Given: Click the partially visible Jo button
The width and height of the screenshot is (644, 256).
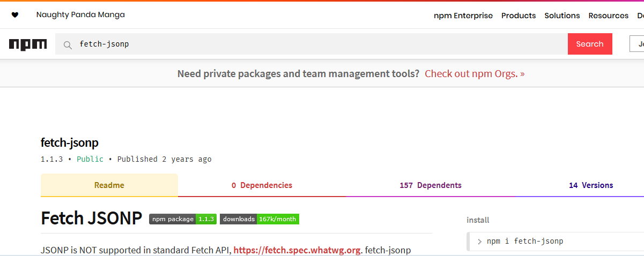Looking at the screenshot, I should [637, 44].
